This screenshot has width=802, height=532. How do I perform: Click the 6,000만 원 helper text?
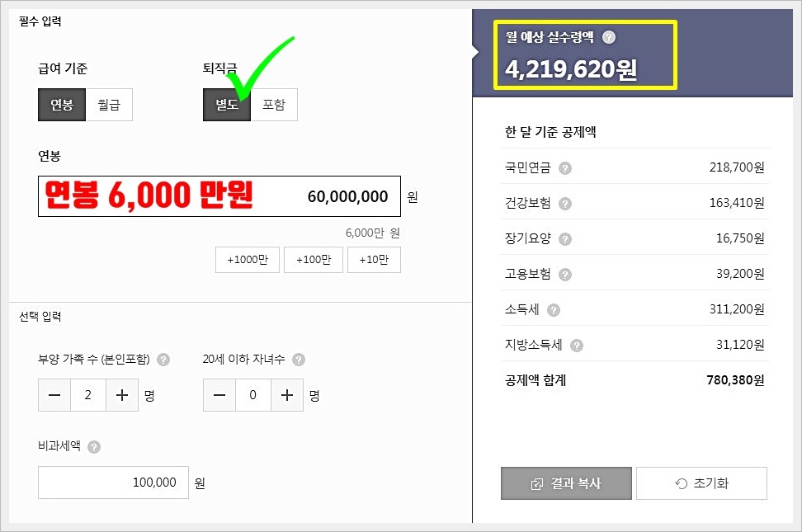[x=372, y=233]
